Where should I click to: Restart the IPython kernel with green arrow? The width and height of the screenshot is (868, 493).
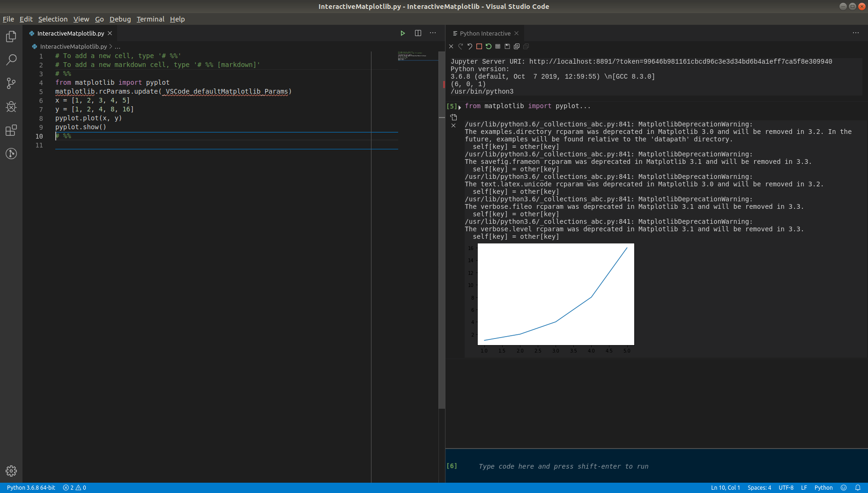click(489, 46)
